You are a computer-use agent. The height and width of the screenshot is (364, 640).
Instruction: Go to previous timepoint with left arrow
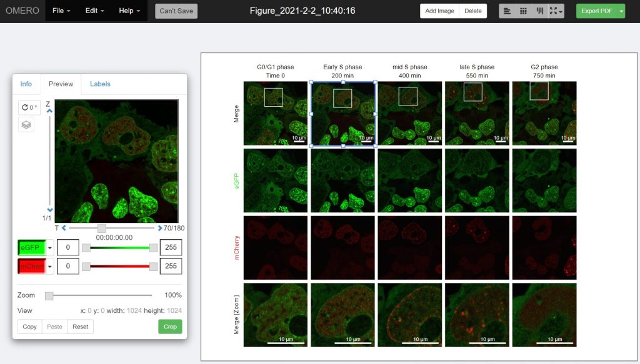64,228
